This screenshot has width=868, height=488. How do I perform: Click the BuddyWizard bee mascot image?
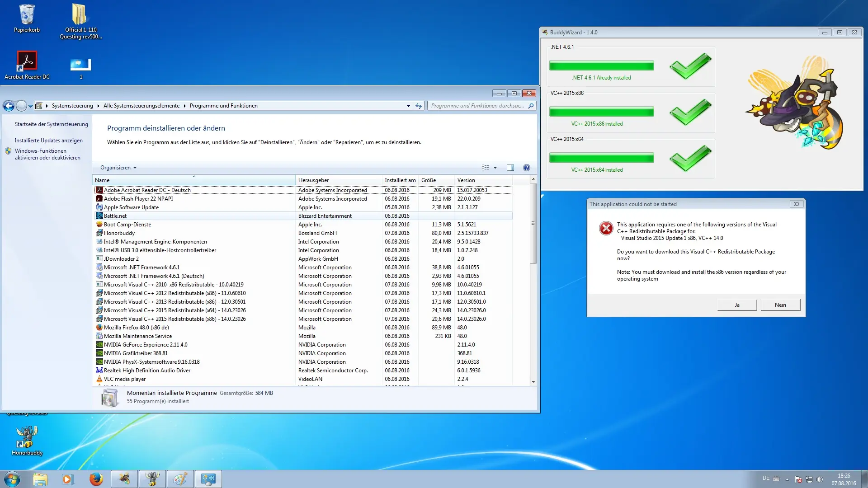796,103
